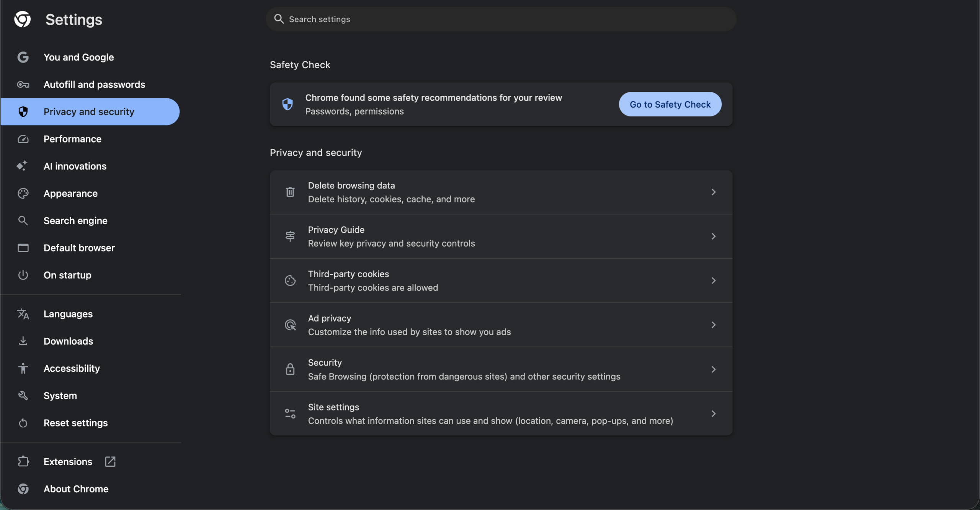Click the Chrome icon for About Chrome

[x=23, y=489]
